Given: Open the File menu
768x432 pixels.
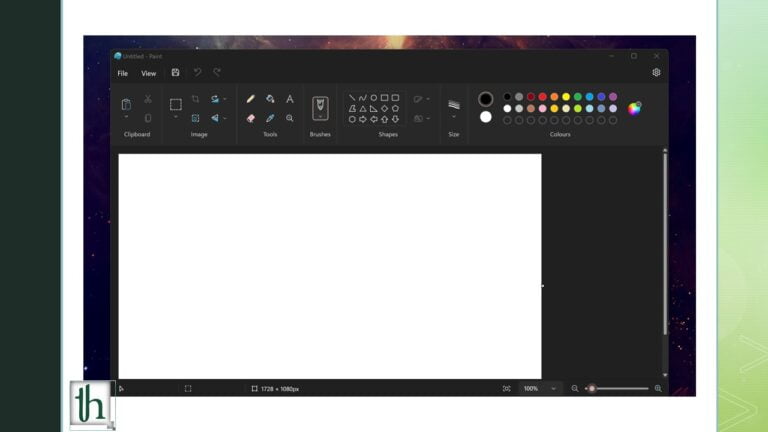Looking at the screenshot, I should pyautogui.click(x=122, y=73).
